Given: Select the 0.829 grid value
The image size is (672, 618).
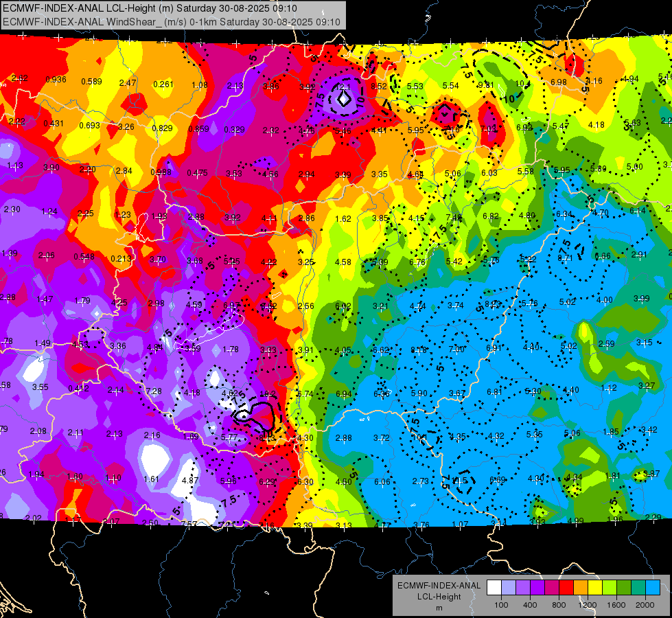Looking at the screenshot, I should pos(163,128).
